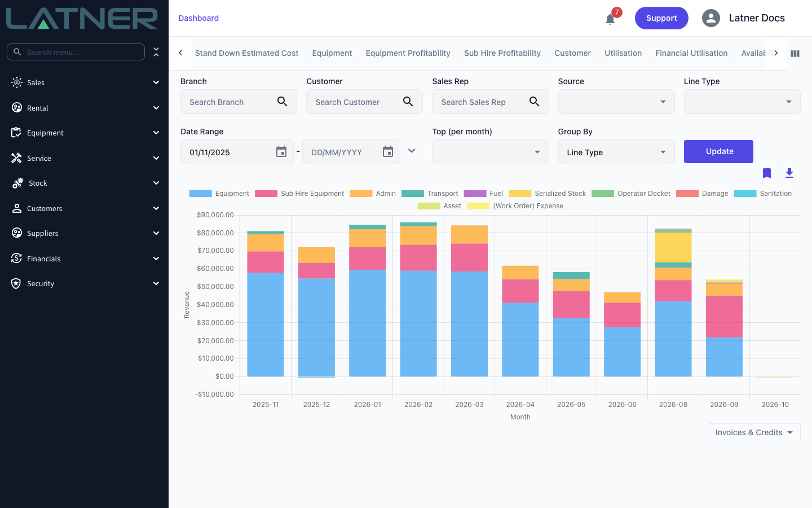Open the start date calendar picker

281,152
